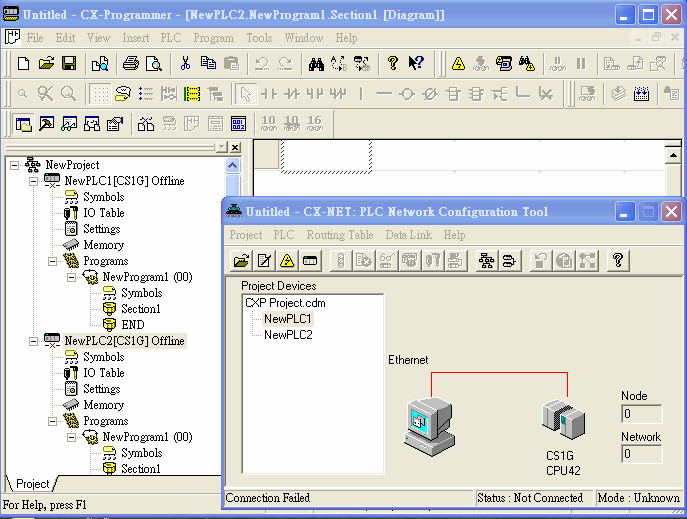This screenshot has width=687, height=519.
Task: Insert a new horizontal line
Action: tap(384, 94)
